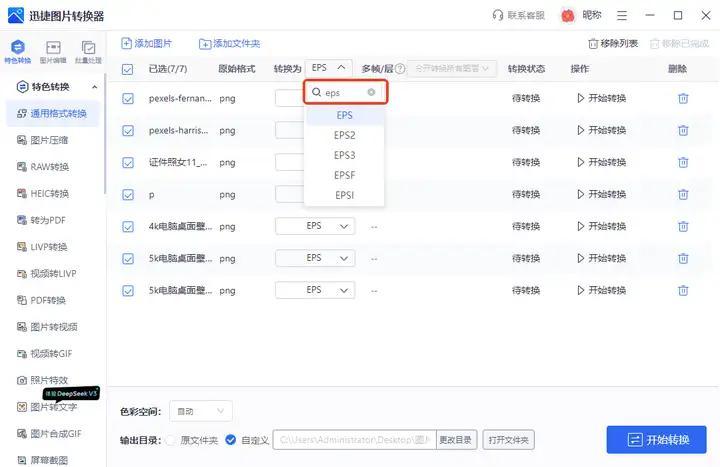Choose EPS2 from the format list
Screen dimensions: 720x467
(x=344, y=135)
